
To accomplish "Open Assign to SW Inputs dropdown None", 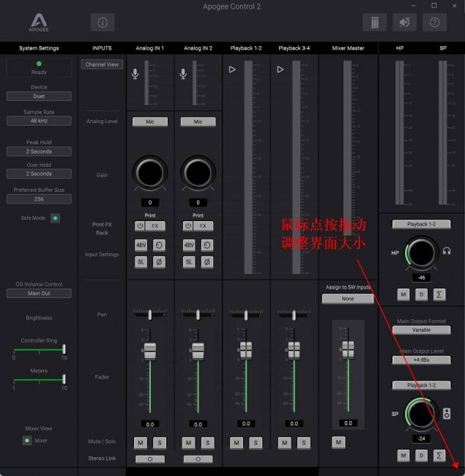I will (348, 299).
